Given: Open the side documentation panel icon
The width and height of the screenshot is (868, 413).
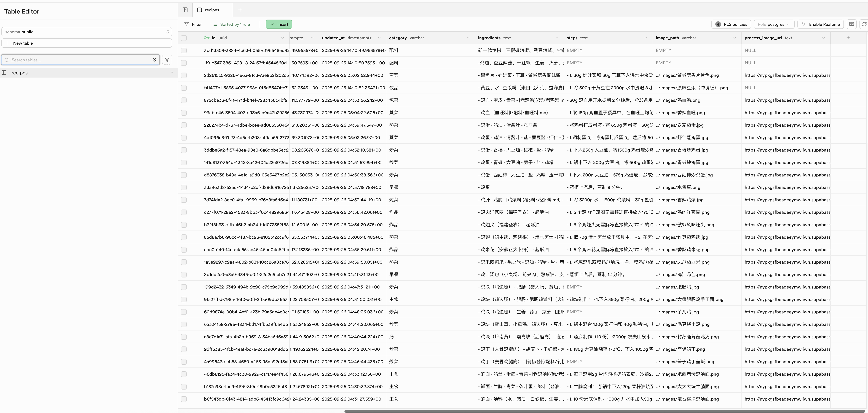Looking at the screenshot, I should [851, 24].
